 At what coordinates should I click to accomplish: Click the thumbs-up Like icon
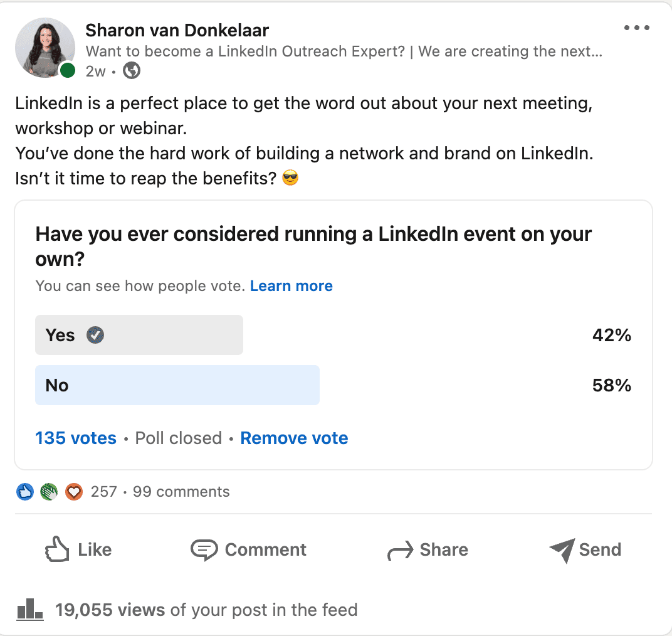[57, 549]
